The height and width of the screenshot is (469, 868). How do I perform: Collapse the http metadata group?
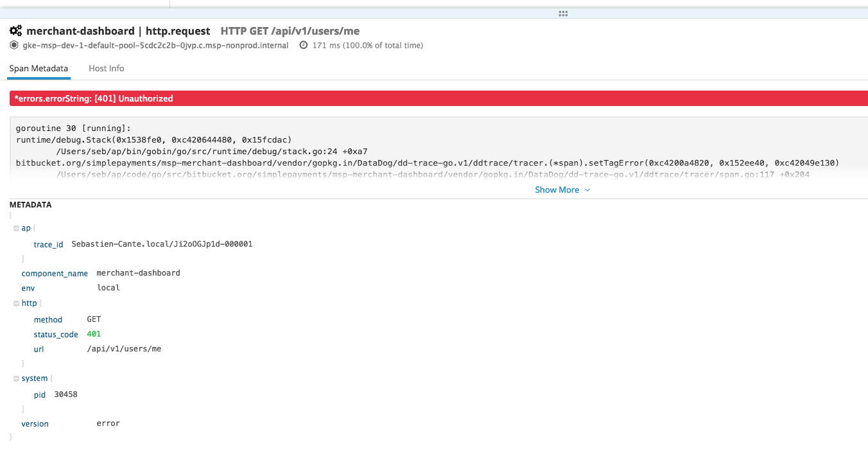(x=15, y=303)
